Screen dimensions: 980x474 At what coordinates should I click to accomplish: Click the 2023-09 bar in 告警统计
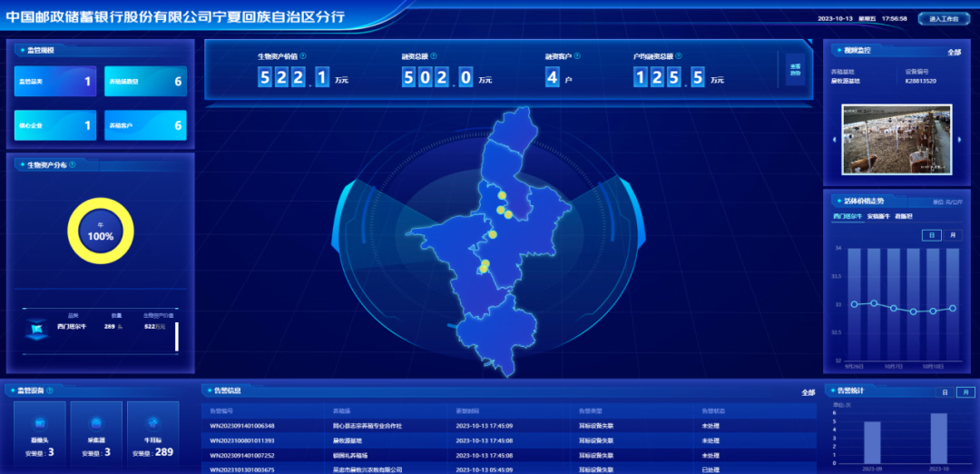[x=872, y=443]
